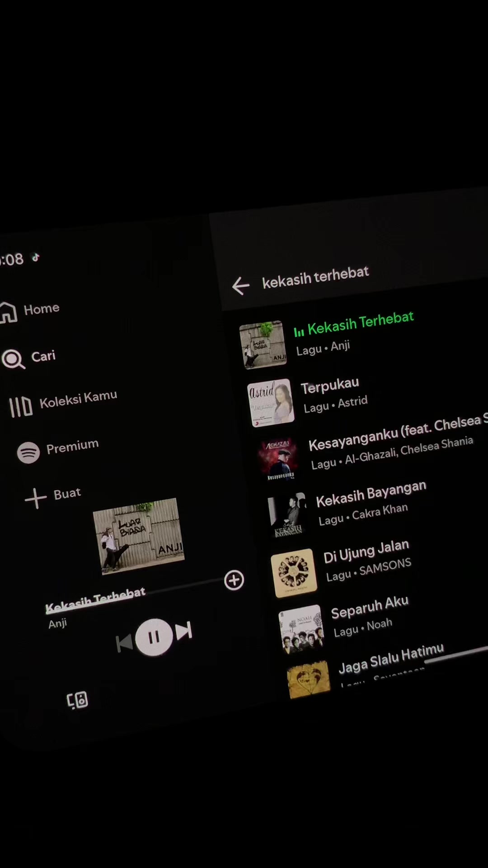This screenshot has width=488, height=868.
Task: Select the Cari menu label
Action: 43,356
